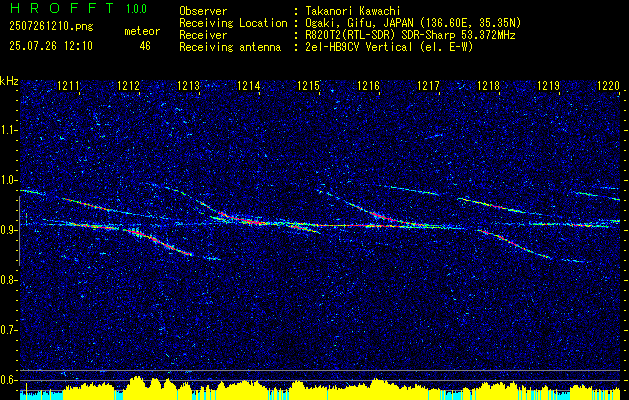Click time marker 1214
This screenshot has height=400, width=629.
pos(249,85)
